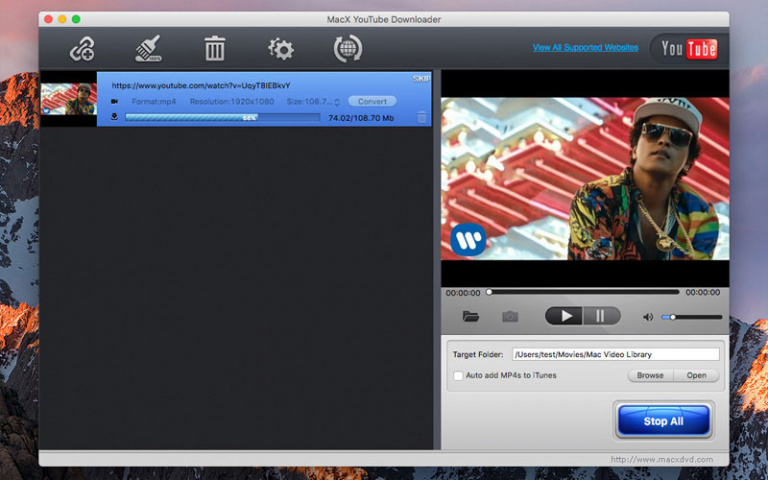Click the SKIP label on download item
This screenshot has height=480, width=768.
(x=422, y=78)
